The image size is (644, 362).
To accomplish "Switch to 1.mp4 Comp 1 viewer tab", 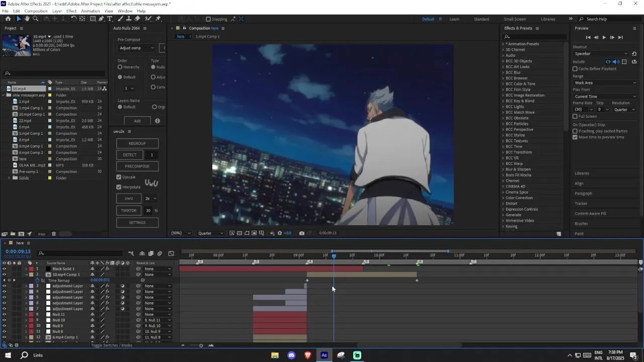I will [207, 37].
